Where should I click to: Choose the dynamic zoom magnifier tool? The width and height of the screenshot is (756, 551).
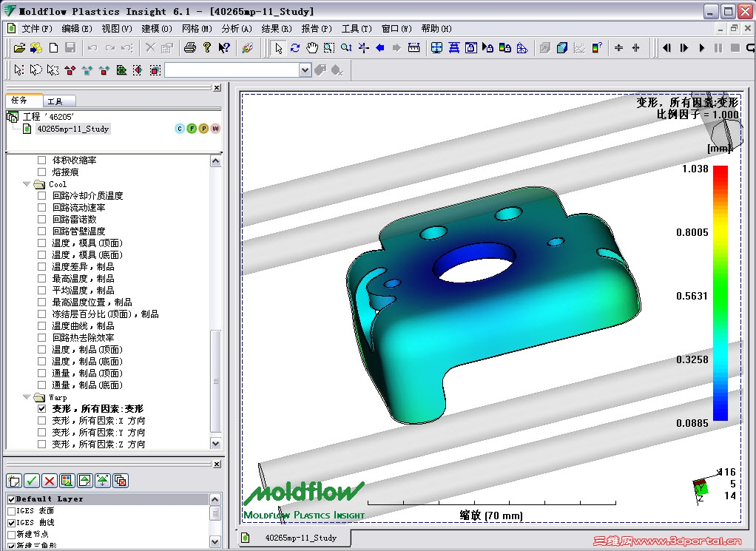pyautogui.click(x=346, y=48)
